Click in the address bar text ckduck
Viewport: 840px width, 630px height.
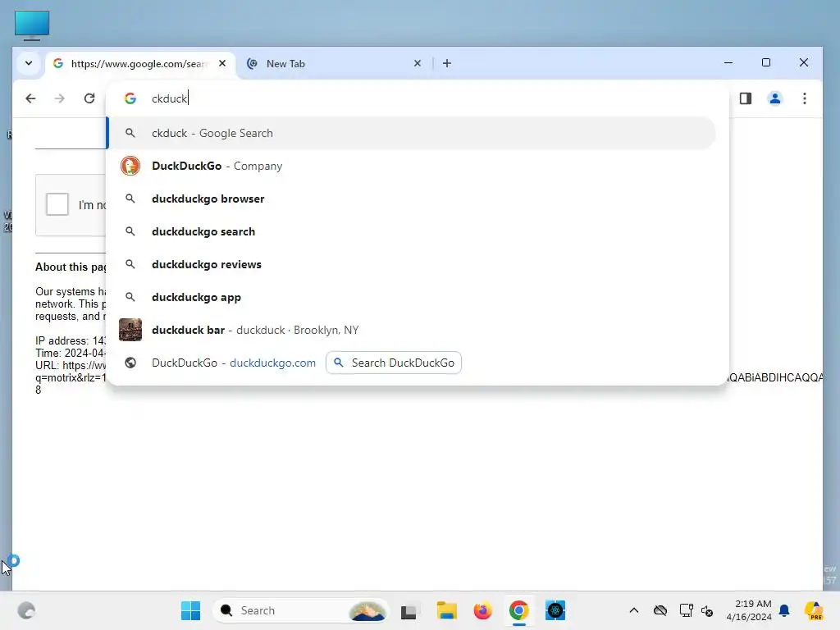point(169,98)
